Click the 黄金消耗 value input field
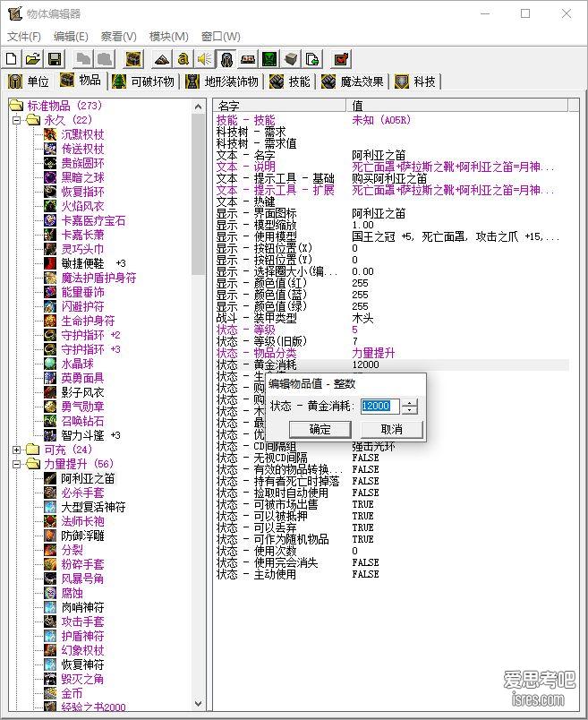Viewport: 588px width, 720px height. click(380, 406)
